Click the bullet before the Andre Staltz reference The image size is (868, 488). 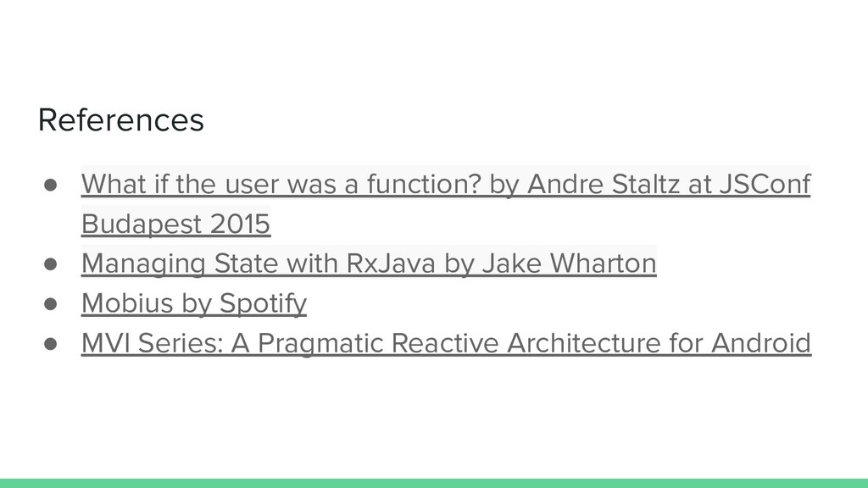pyautogui.click(x=50, y=185)
